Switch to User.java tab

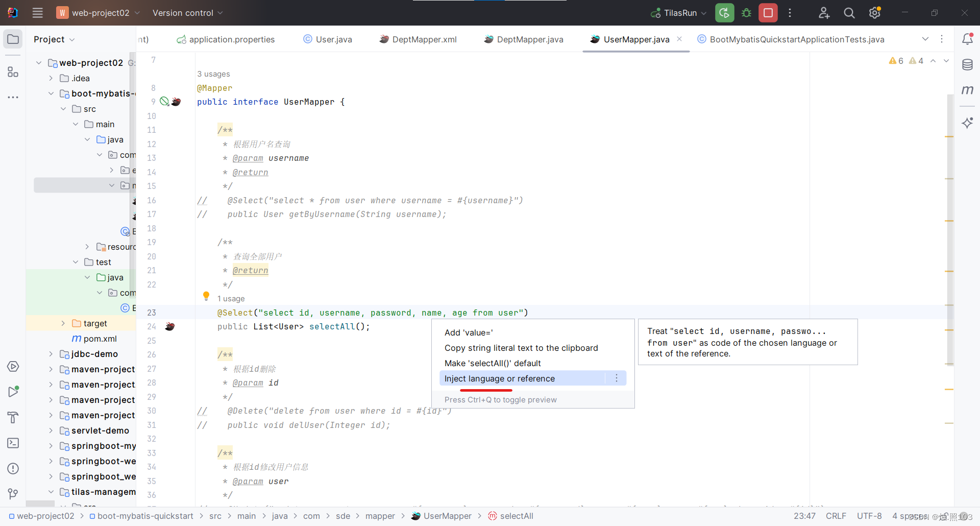(x=328, y=39)
